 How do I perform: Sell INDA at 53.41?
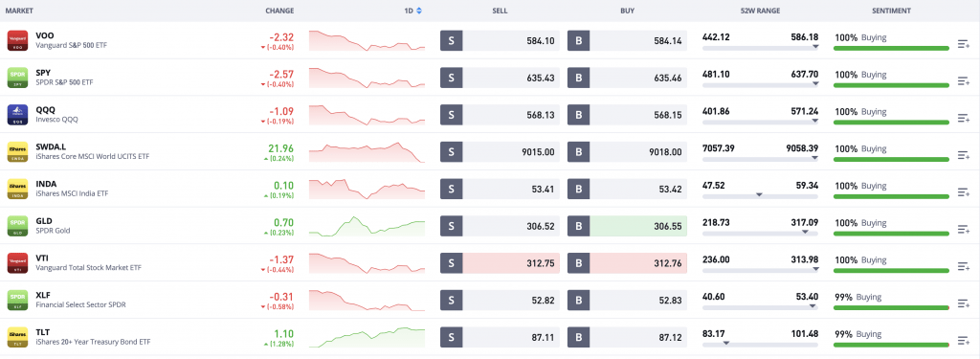pyautogui.click(x=500, y=189)
